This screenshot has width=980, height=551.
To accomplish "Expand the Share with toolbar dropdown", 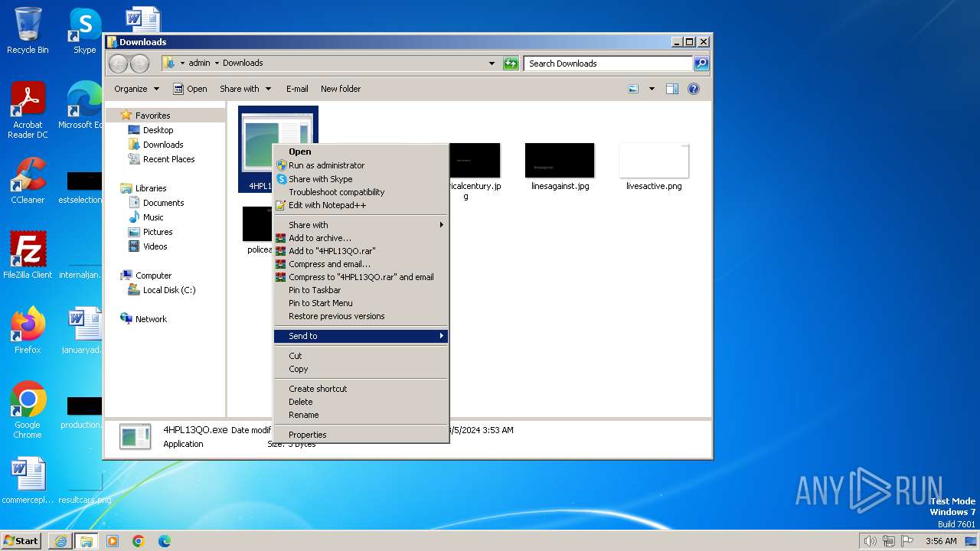I will pos(245,89).
